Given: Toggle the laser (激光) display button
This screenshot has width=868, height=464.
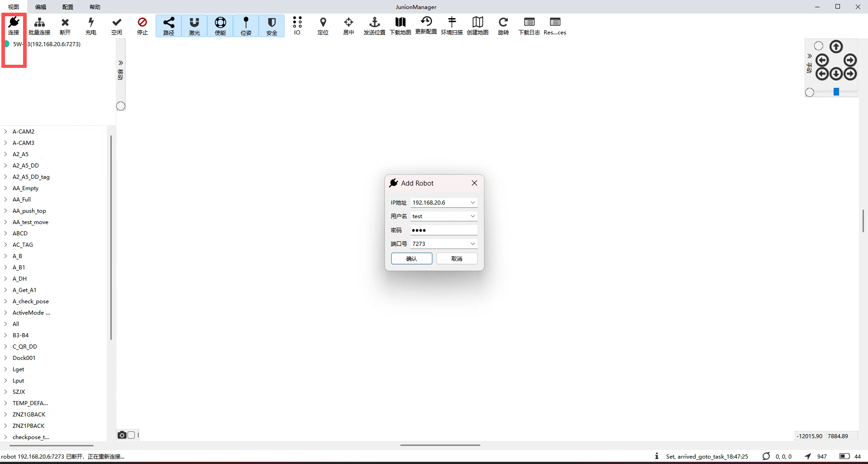Looking at the screenshot, I should coord(194,26).
